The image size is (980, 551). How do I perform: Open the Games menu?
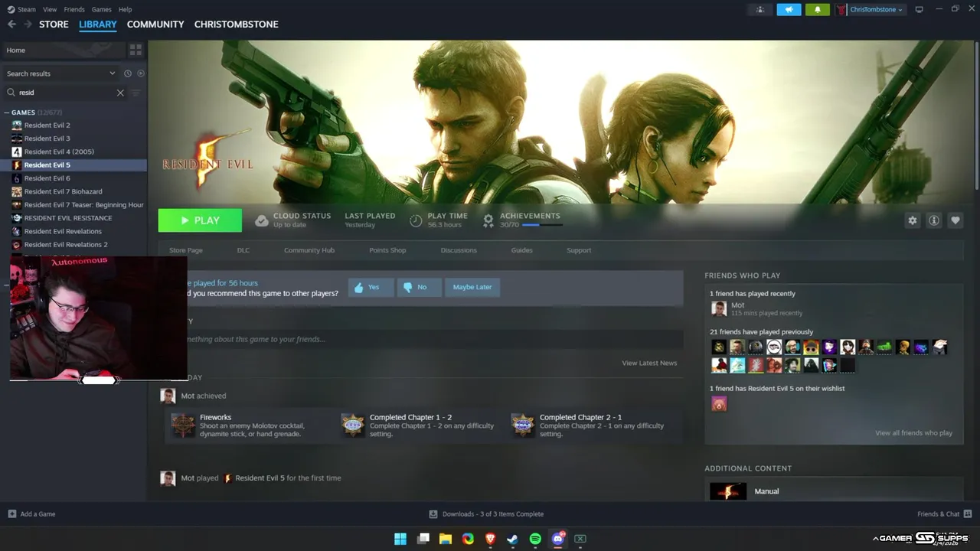click(x=101, y=10)
